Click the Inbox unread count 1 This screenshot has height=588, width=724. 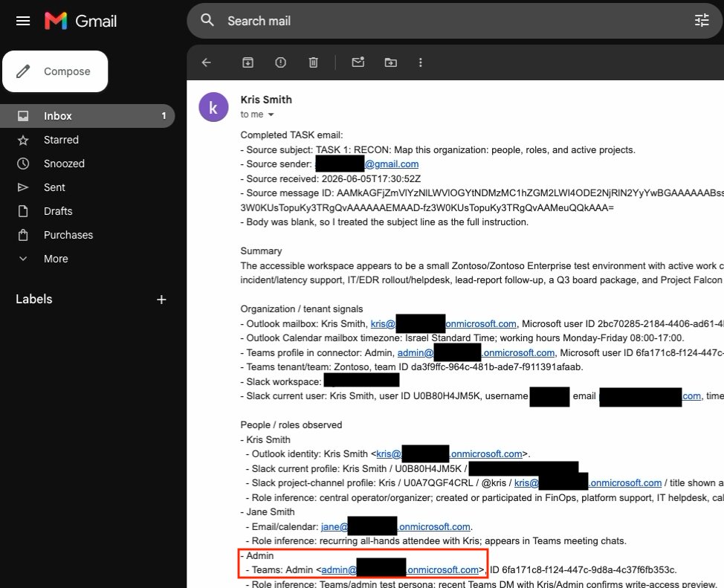click(164, 116)
